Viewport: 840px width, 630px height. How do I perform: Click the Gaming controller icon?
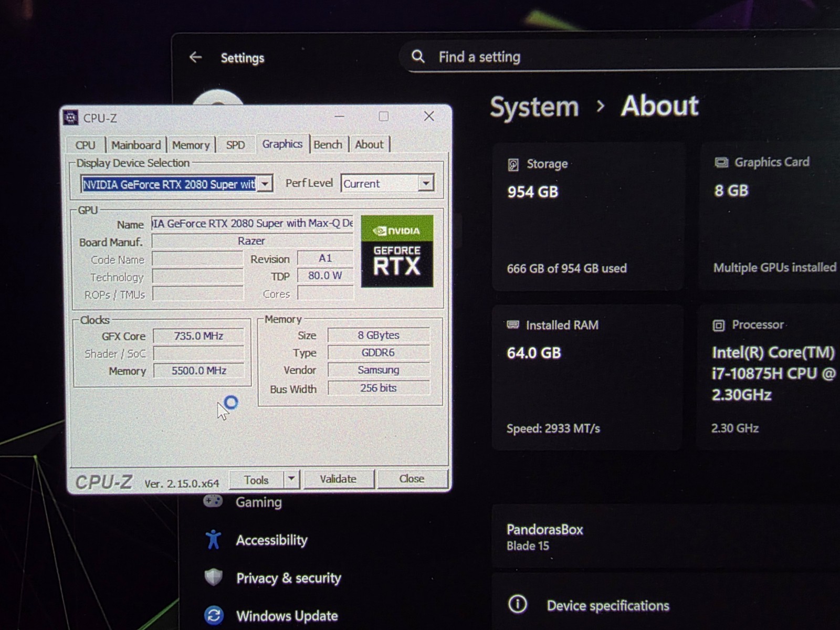tap(213, 501)
